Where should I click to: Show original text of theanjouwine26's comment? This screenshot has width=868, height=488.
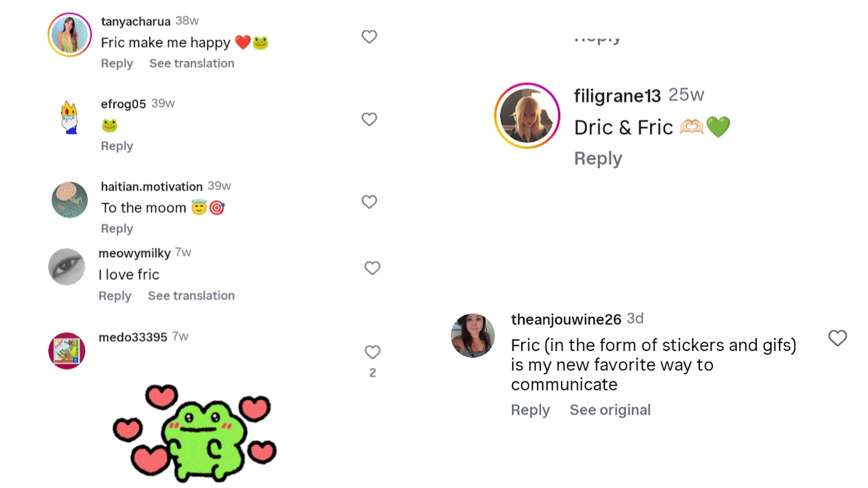point(610,410)
